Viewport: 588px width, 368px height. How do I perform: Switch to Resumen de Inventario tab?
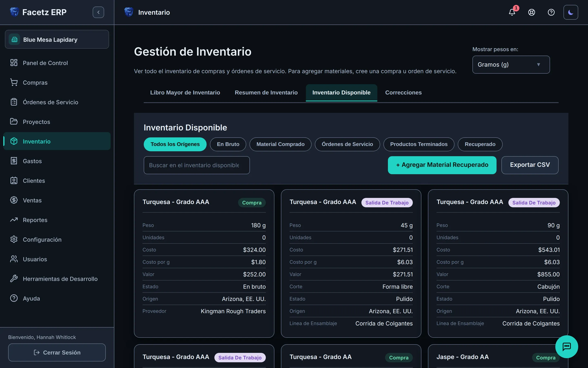pyautogui.click(x=266, y=92)
